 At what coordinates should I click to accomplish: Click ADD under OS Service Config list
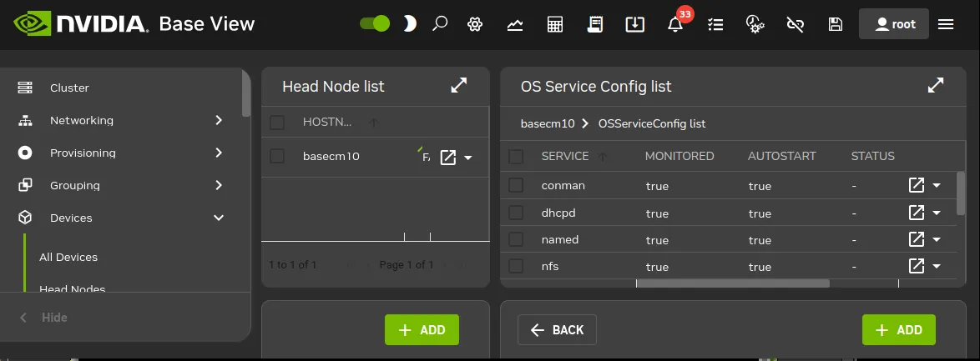pos(899,330)
